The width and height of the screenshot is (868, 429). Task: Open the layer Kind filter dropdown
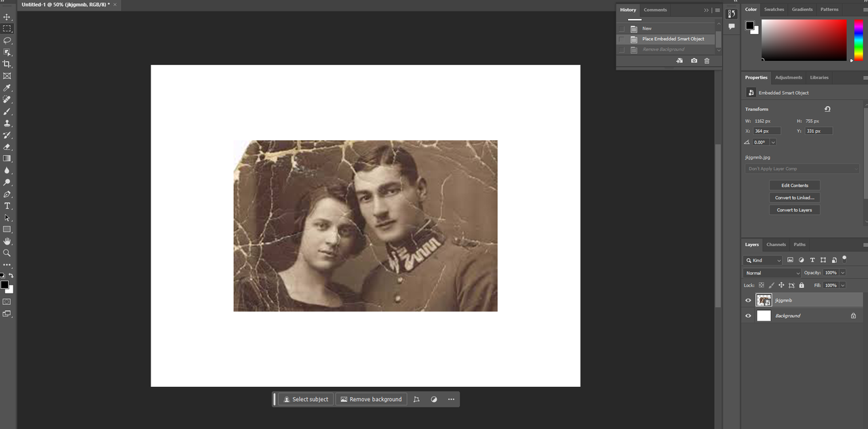coord(763,260)
